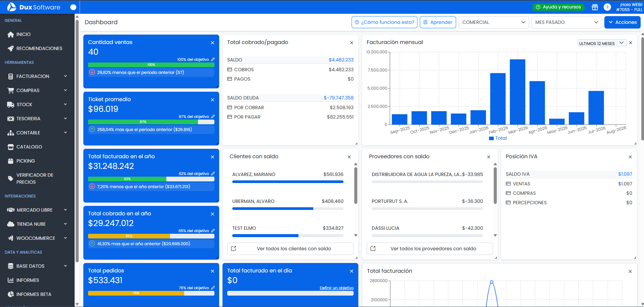Open Ayuda y recursos button
The width and height of the screenshot is (644, 307).
point(558,7)
